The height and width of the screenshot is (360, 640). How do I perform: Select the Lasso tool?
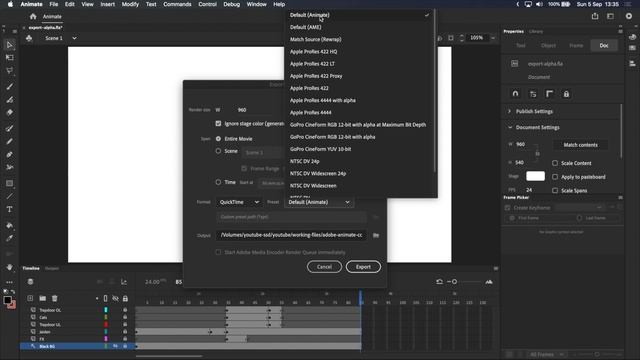tap(9, 71)
